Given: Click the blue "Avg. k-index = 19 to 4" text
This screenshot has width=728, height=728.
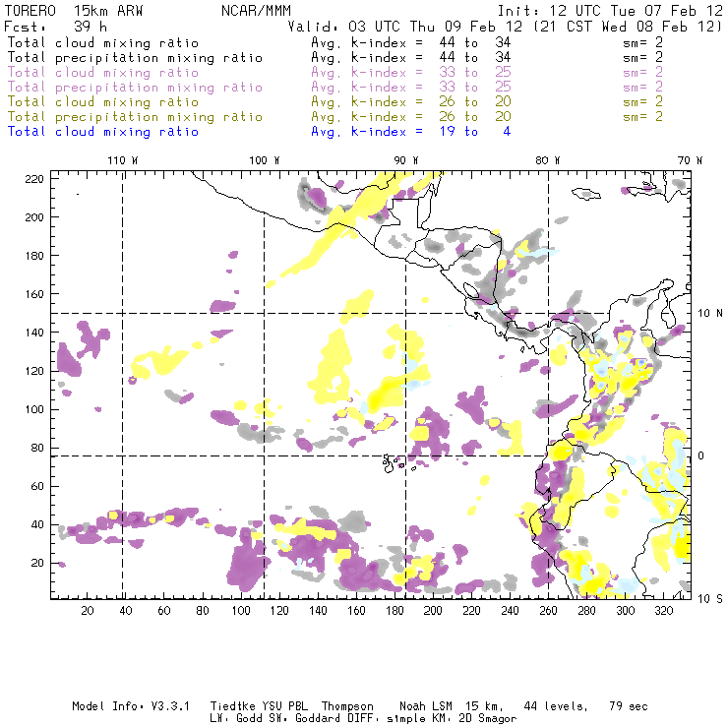Looking at the screenshot, I should (x=411, y=132).
